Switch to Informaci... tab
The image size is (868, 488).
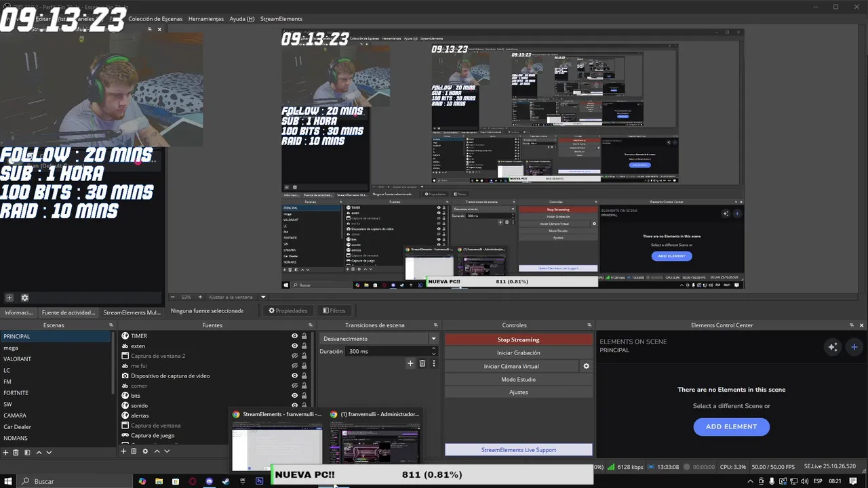point(18,312)
